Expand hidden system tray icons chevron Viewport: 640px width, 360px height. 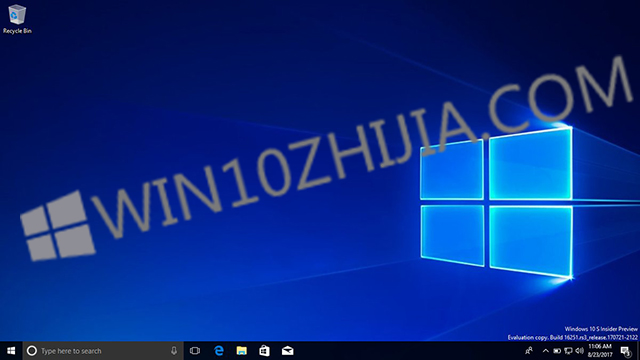[x=546, y=351]
